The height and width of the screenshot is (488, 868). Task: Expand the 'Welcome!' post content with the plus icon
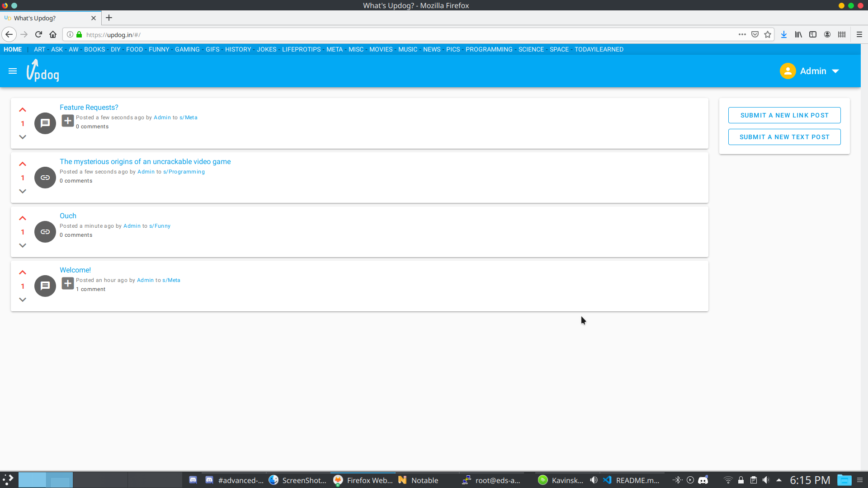(68, 283)
